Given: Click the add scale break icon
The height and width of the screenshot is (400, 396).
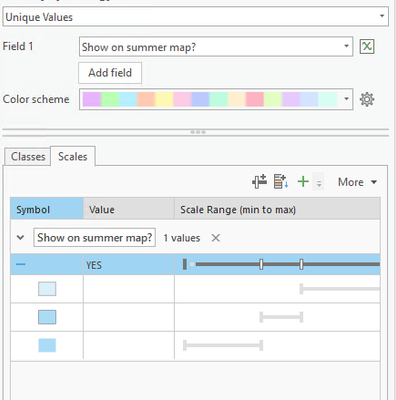Looking at the screenshot, I should pos(259,182).
